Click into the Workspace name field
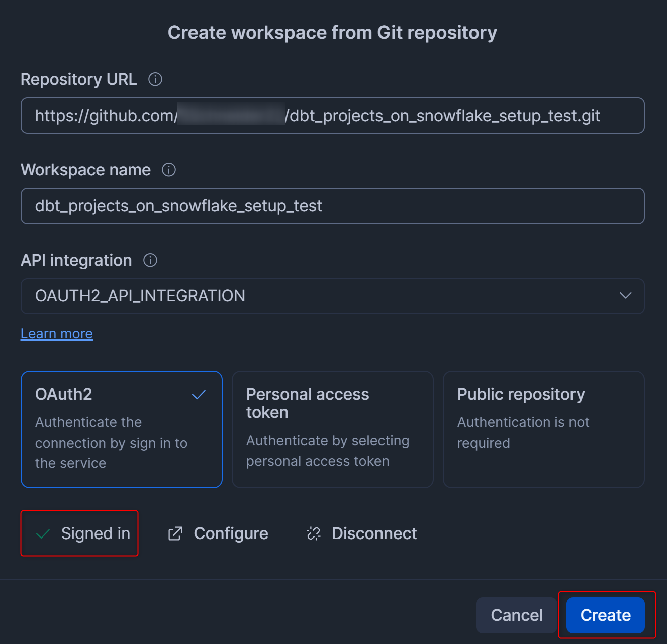Image resolution: width=667 pixels, height=644 pixels. point(332,206)
